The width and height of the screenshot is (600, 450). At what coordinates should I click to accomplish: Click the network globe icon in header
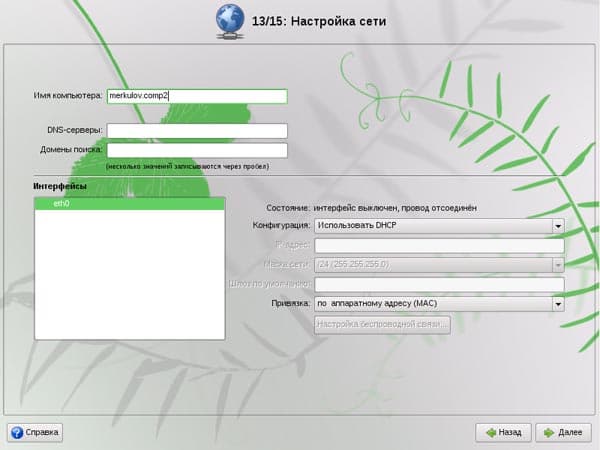(x=230, y=21)
